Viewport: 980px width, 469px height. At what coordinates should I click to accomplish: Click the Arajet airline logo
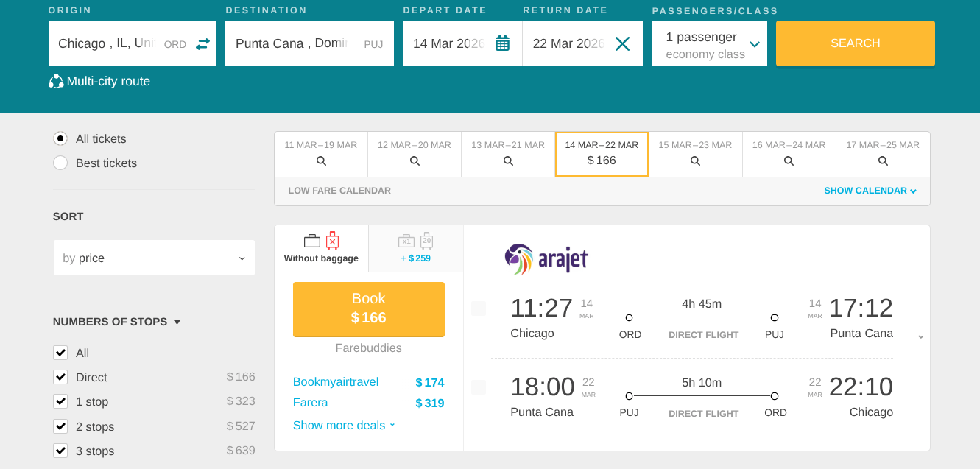point(546,259)
